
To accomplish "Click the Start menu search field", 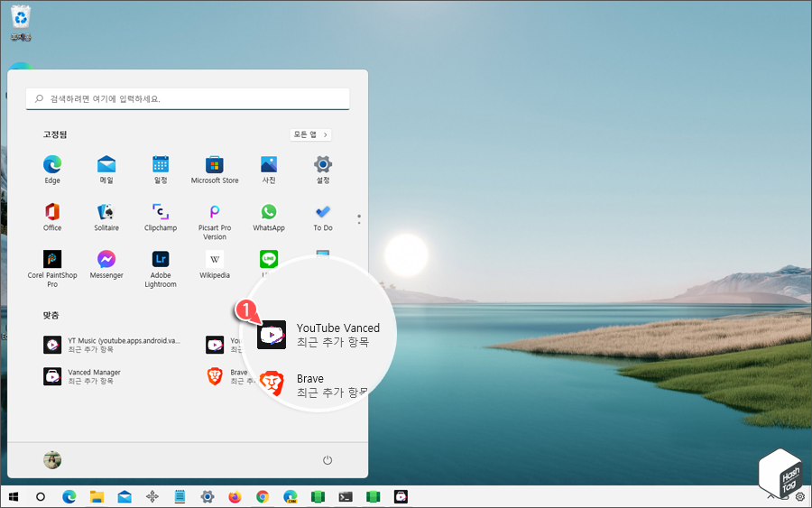I will click(188, 99).
